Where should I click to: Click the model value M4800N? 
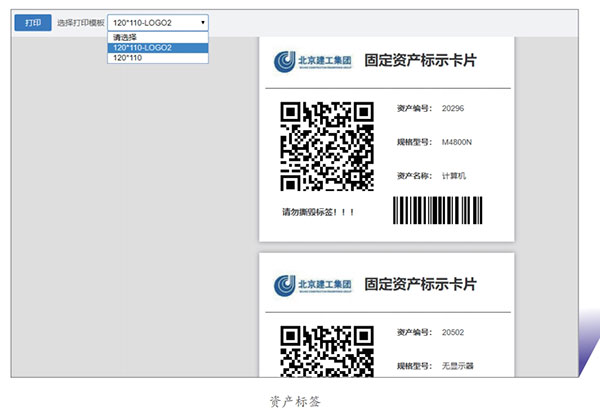(457, 142)
